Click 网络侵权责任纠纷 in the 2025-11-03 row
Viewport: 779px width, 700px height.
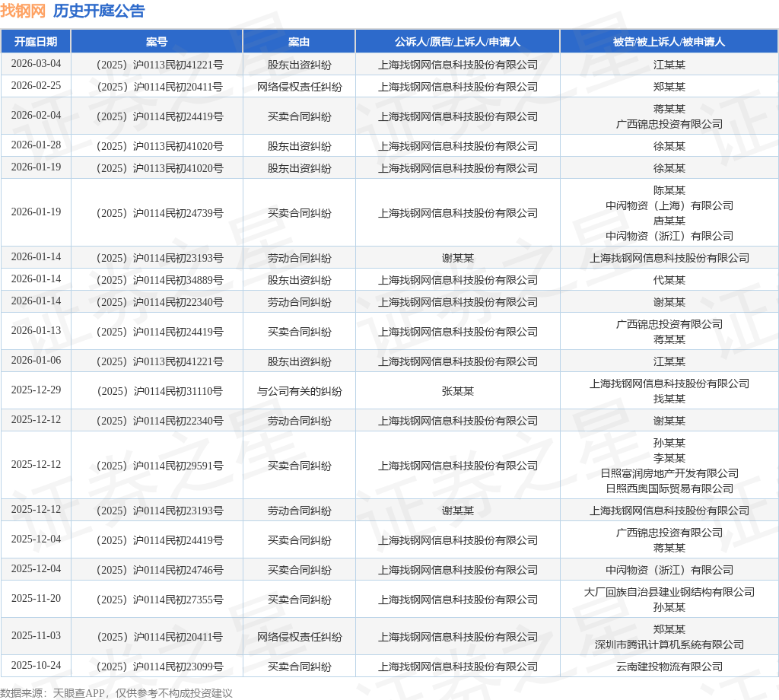coord(299,637)
